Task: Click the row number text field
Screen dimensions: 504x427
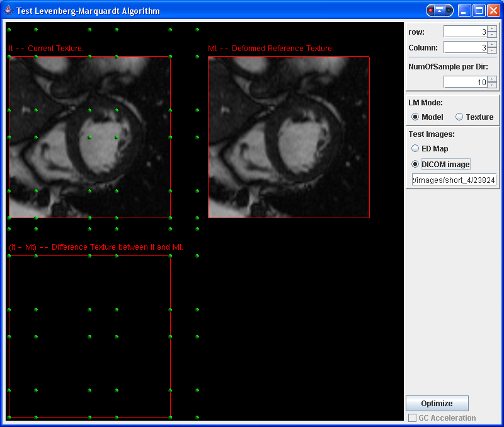Action: pyautogui.click(x=465, y=32)
